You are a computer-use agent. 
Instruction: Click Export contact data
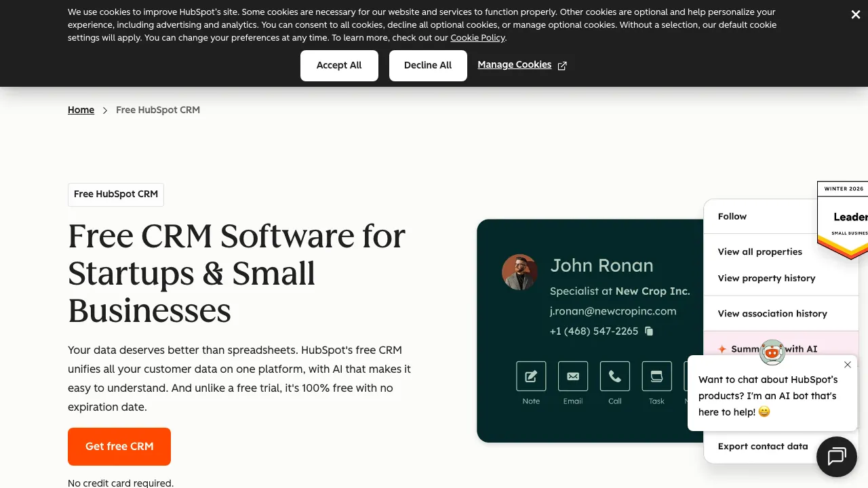tap(763, 446)
